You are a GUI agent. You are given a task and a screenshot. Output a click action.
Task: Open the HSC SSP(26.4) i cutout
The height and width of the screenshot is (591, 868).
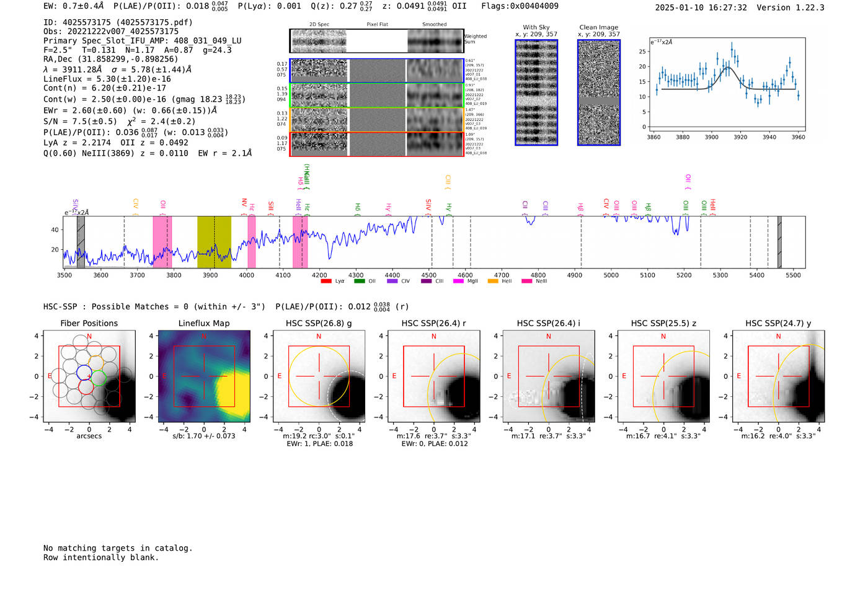click(x=549, y=376)
